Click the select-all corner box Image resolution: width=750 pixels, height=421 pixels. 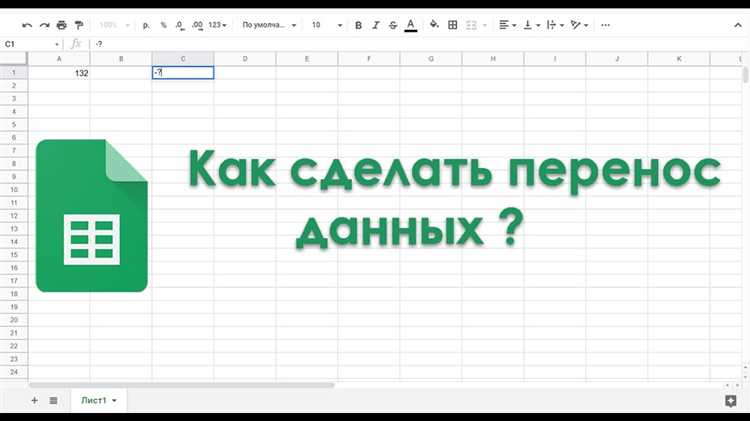click(x=13, y=59)
